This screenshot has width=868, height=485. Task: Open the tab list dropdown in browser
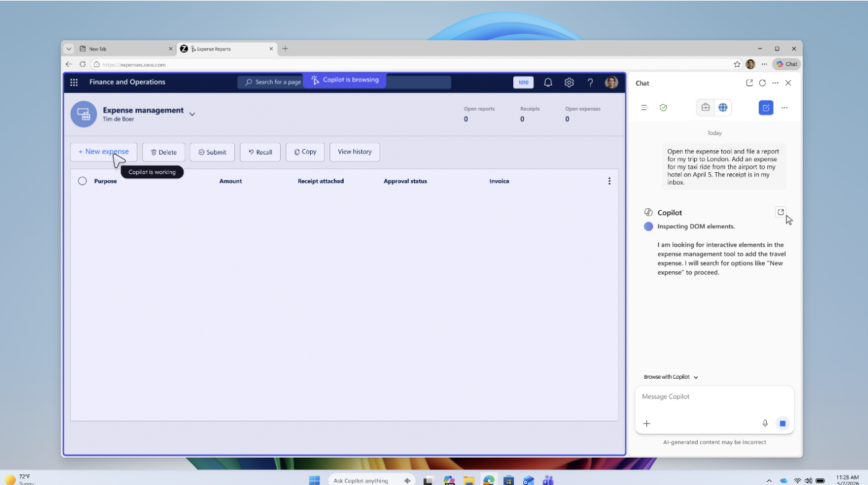[x=69, y=48]
